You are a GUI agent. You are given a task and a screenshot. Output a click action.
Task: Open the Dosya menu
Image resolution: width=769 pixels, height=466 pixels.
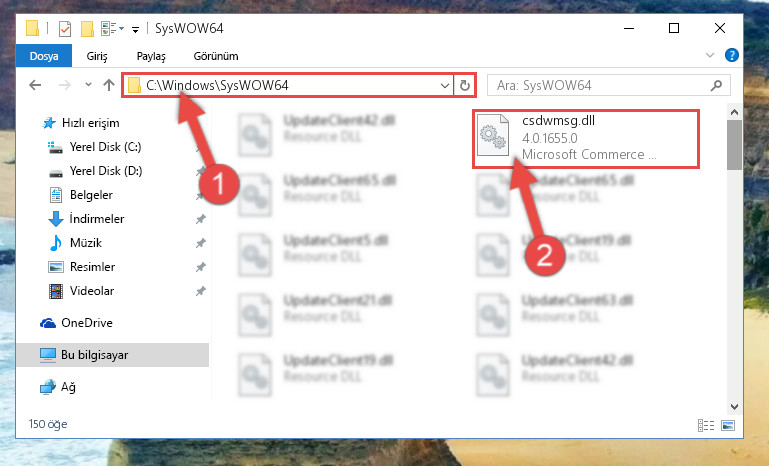pos(44,56)
